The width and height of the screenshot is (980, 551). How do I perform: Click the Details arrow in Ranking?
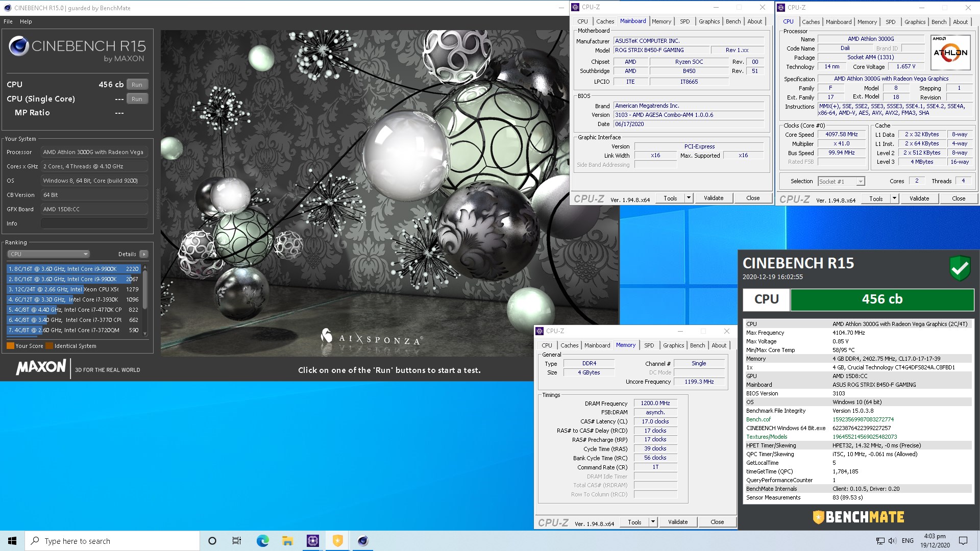click(144, 254)
